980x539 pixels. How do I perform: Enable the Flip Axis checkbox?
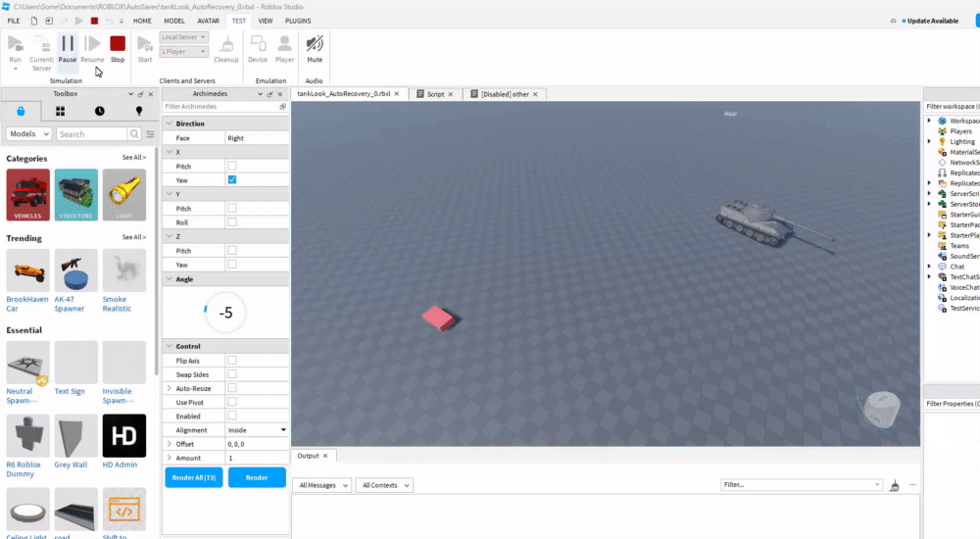[232, 361]
